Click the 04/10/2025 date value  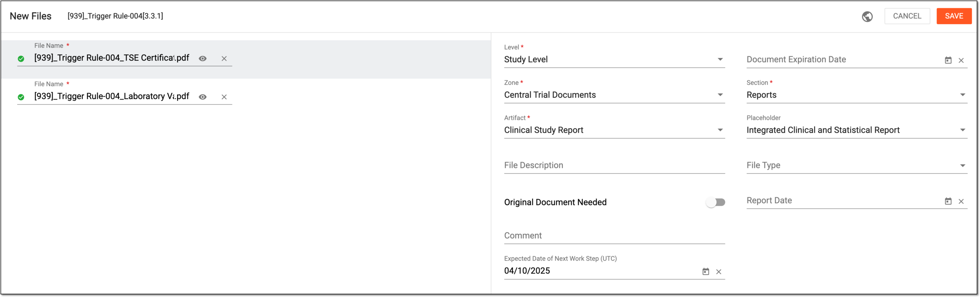pos(527,271)
